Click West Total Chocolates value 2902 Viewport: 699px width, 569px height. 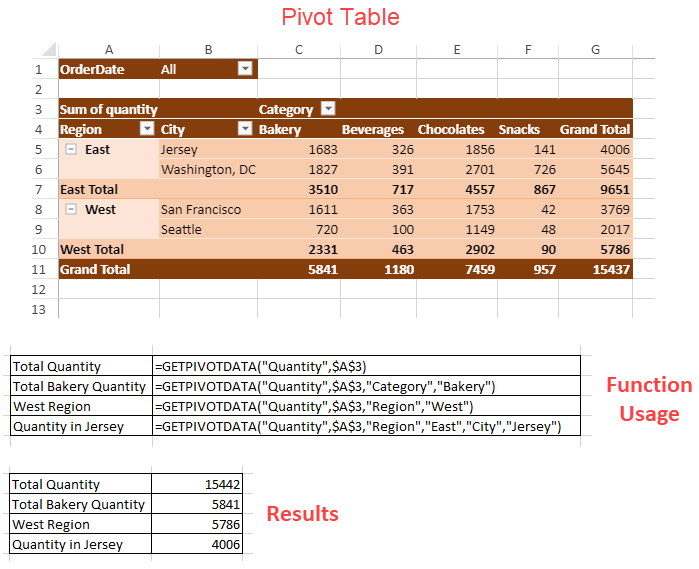pos(457,249)
